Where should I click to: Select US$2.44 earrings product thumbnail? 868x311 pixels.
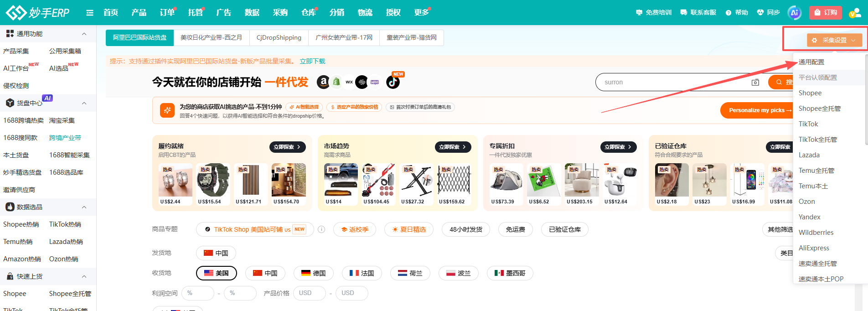coord(176,180)
